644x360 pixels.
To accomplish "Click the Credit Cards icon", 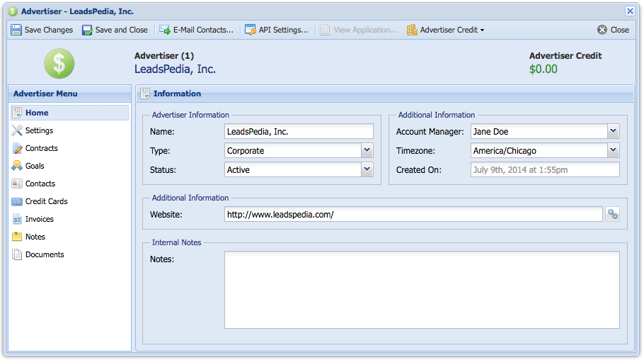I will (x=17, y=201).
